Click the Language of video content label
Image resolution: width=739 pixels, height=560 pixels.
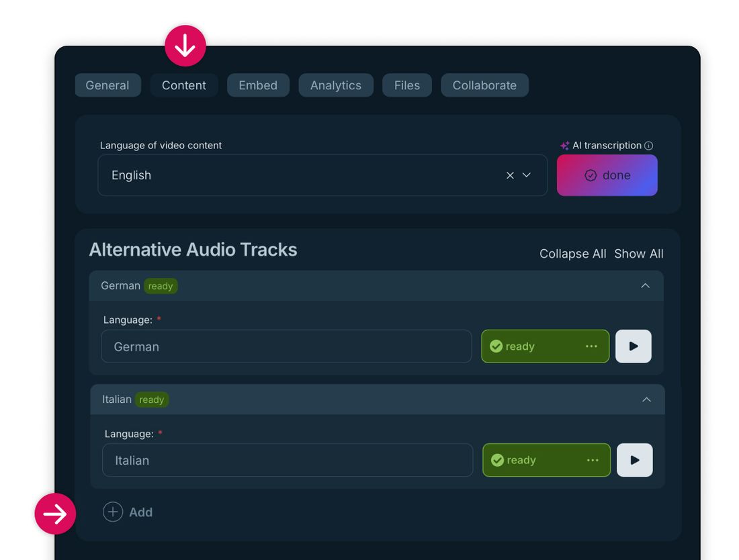[161, 146]
